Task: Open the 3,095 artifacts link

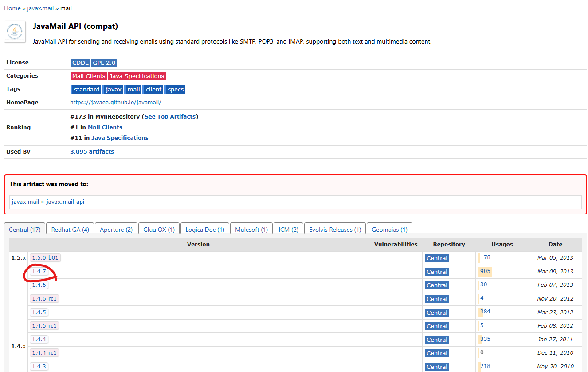Action: (x=92, y=151)
